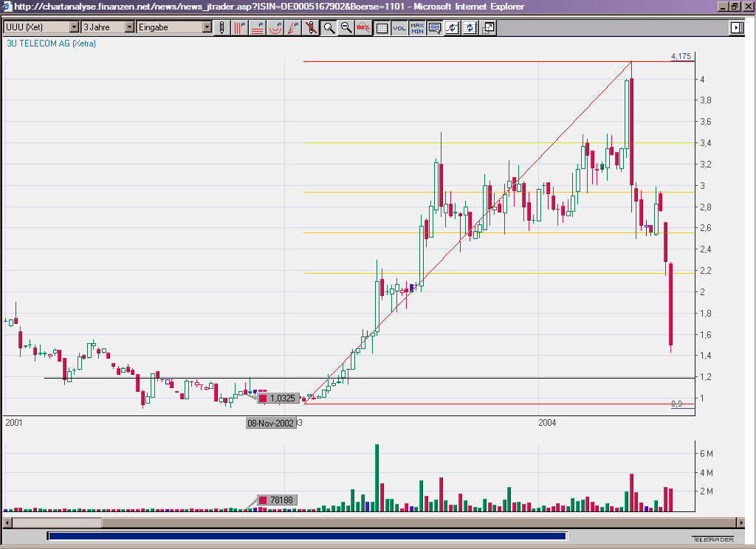Image resolution: width=756 pixels, height=549 pixels.
Task: Click the blue progress bar at bottom
Action: tap(307, 536)
